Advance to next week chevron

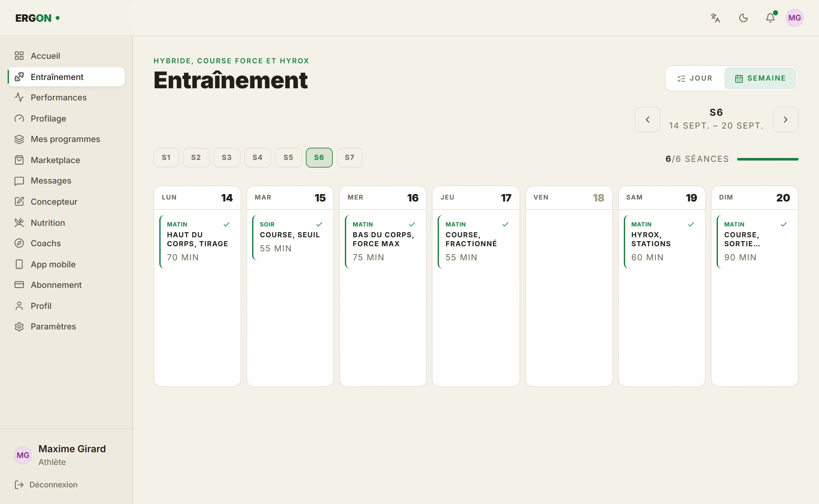(x=786, y=120)
